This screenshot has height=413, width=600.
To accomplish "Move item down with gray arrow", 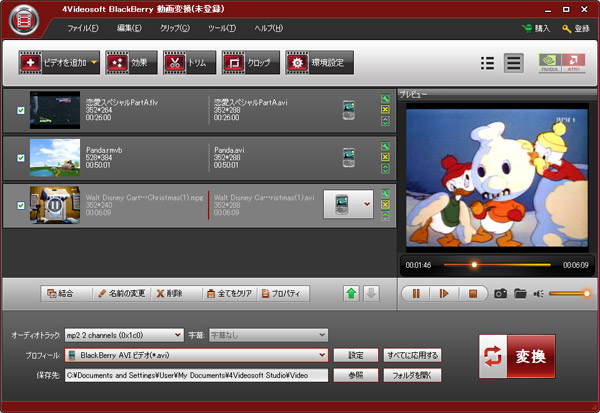I will click(x=371, y=294).
